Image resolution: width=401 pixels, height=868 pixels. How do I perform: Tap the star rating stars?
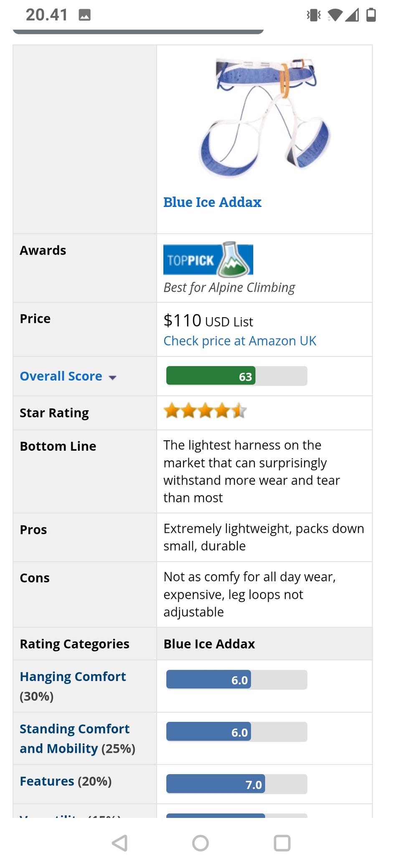point(205,411)
